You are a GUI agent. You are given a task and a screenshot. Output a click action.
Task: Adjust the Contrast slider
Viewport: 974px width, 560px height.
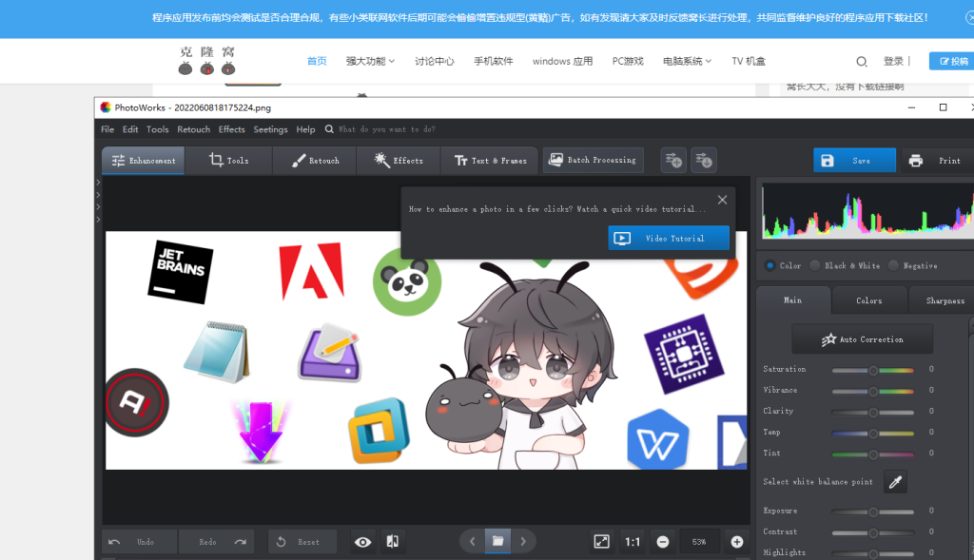(x=873, y=532)
